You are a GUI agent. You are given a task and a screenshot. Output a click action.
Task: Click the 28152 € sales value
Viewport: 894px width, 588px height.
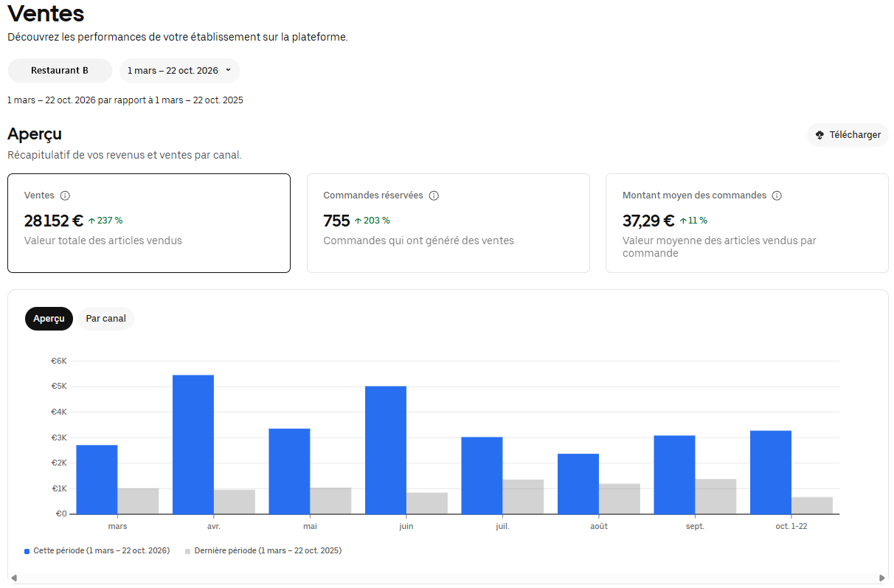[x=54, y=221]
